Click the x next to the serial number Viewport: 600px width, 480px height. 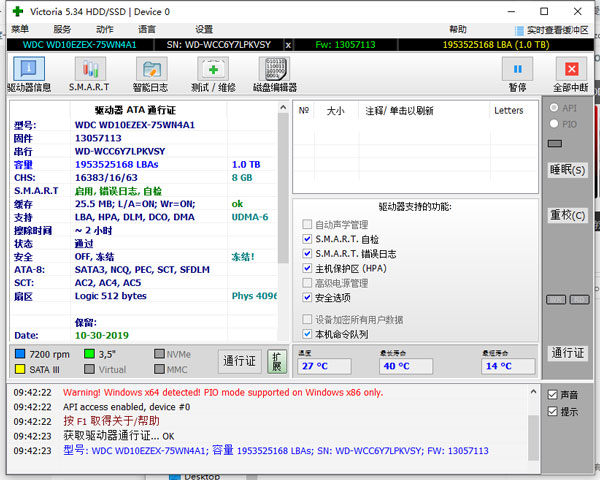pos(288,45)
